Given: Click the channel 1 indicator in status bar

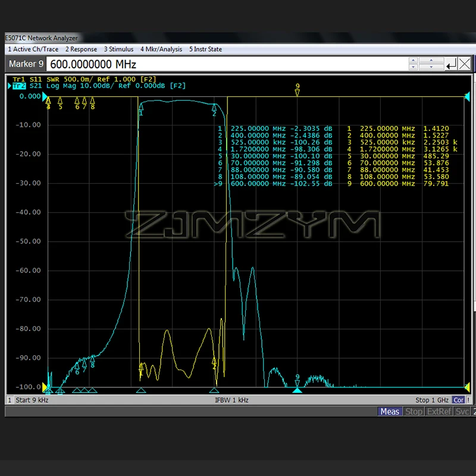Looking at the screenshot, I should (x=10, y=400).
